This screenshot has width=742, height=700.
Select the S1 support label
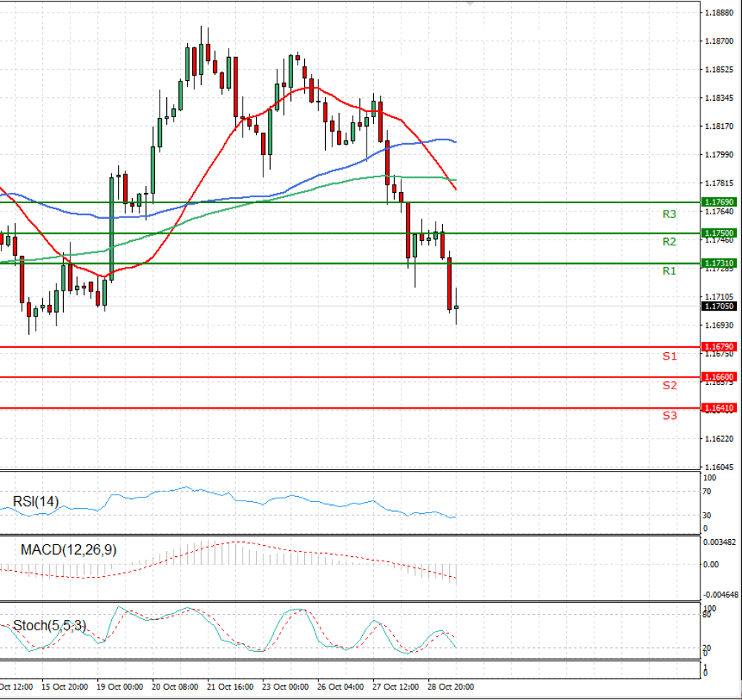(669, 356)
